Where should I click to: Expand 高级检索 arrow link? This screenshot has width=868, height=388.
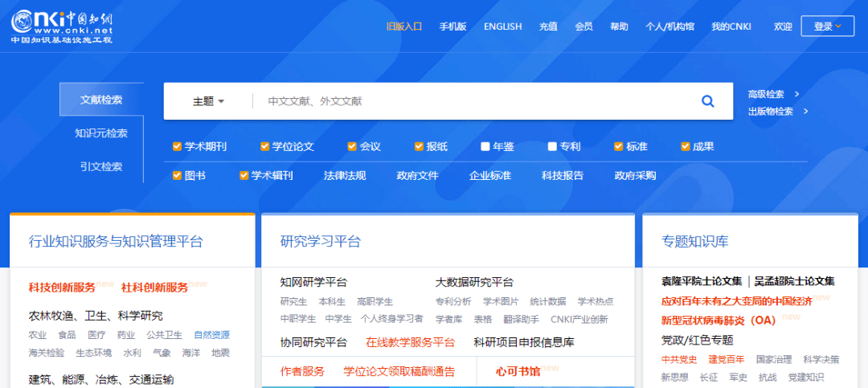click(774, 94)
